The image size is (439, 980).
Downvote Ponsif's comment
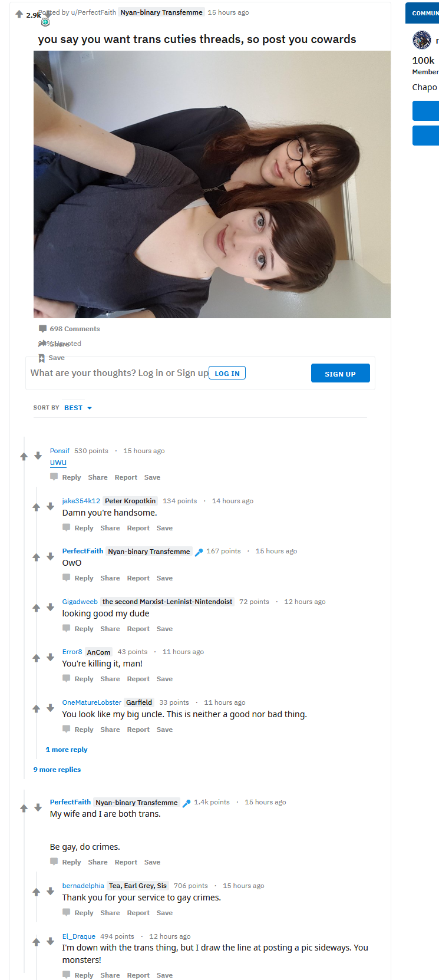[x=38, y=456]
